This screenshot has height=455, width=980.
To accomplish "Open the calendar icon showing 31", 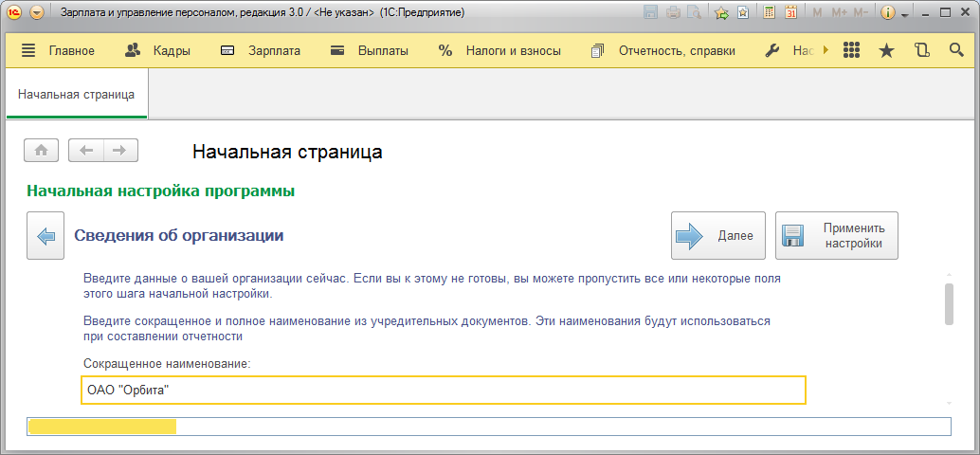I will pos(790,13).
